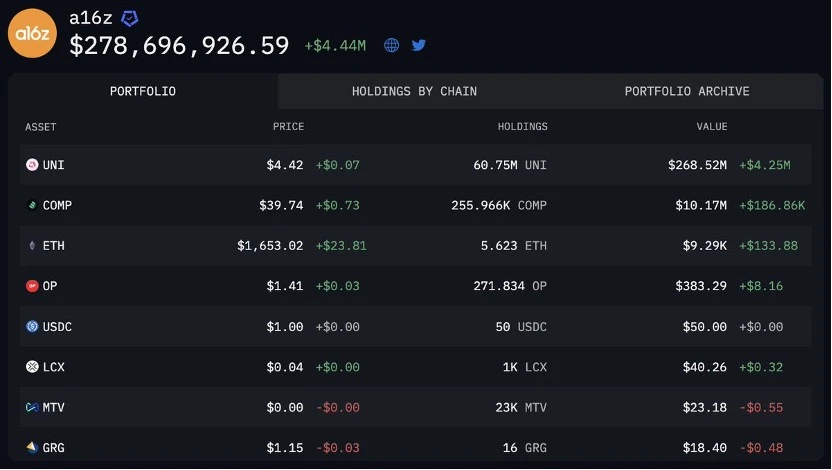Switch to the Holdings by Chain tab
Image resolution: width=832 pixels, height=470 pixels.
414,91
